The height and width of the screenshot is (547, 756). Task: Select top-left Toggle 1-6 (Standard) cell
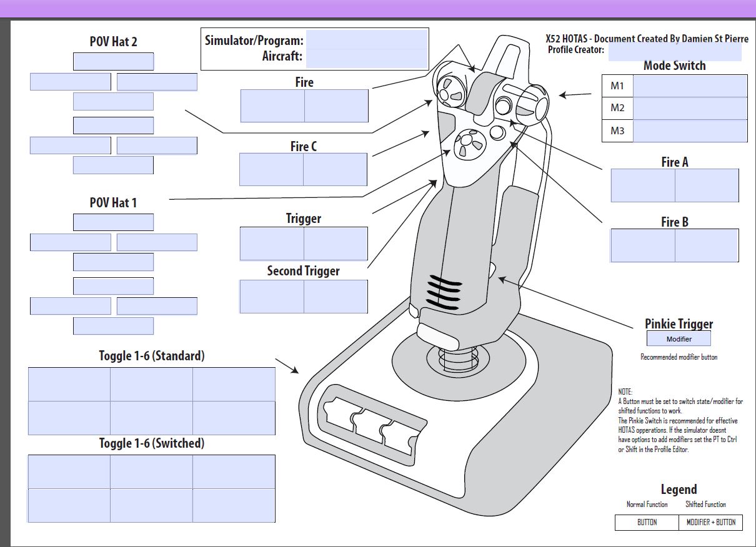tap(69, 384)
